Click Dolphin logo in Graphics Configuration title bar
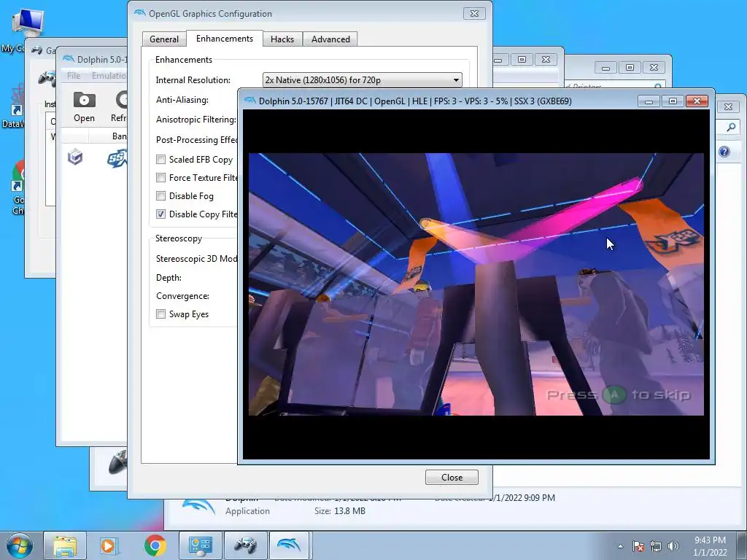 (x=139, y=13)
